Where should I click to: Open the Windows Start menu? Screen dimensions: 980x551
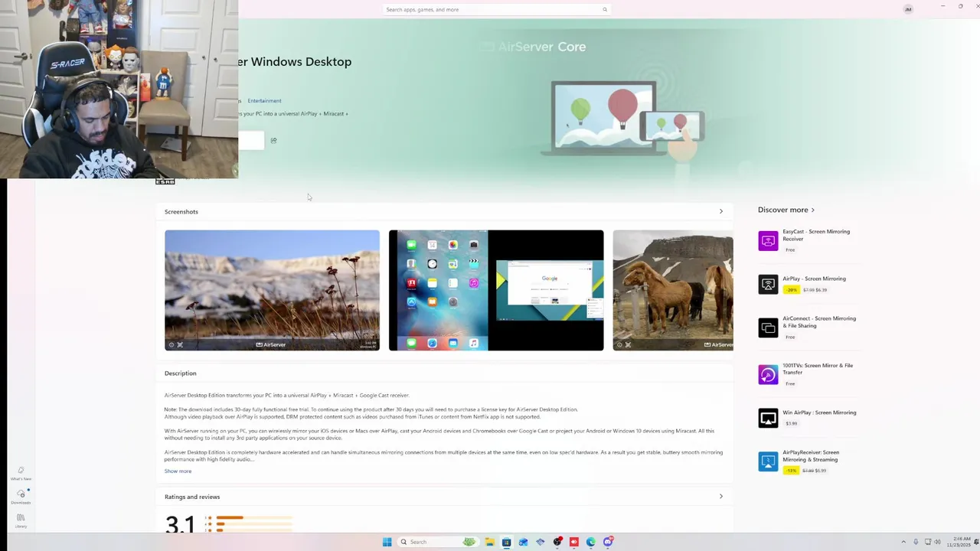tap(387, 542)
